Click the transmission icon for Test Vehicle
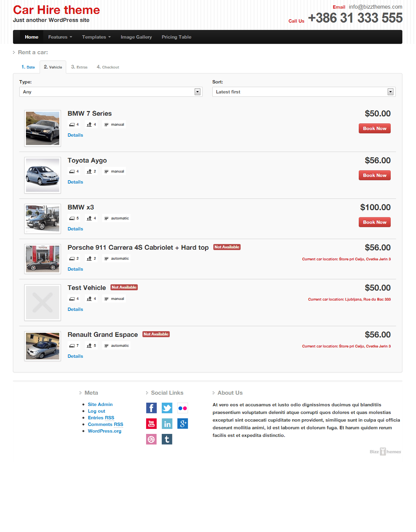The image size is (416, 532). point(106,299)
